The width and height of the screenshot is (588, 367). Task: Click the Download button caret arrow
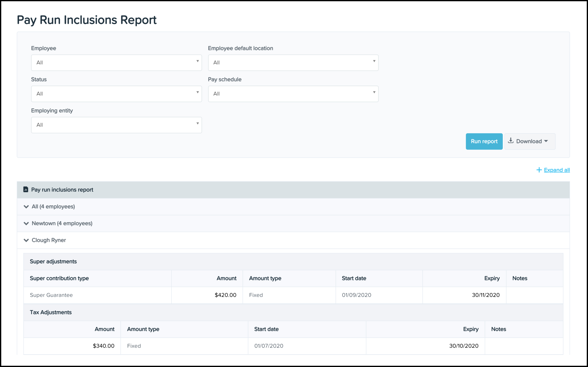point(546,141)
